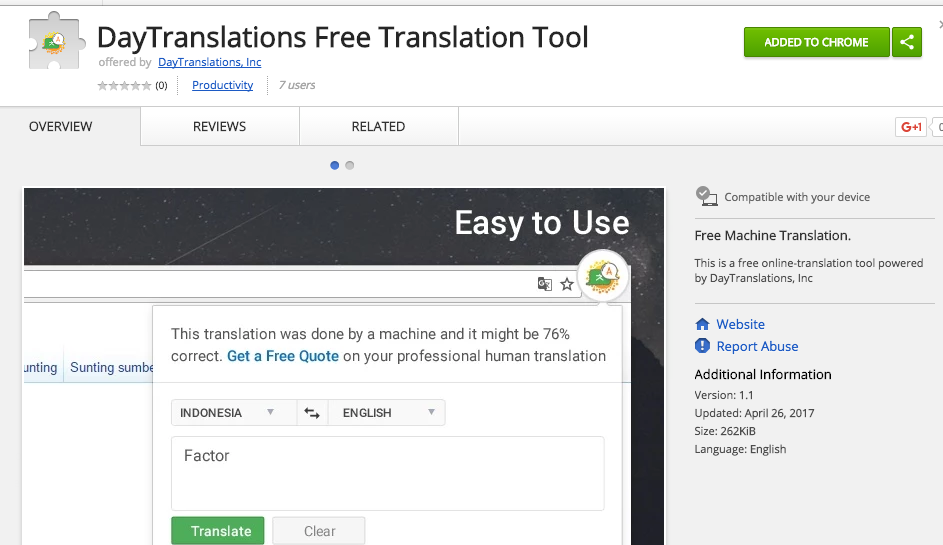The width and height of the screenshot is (943, 545).
Task: Click the Free Machine Translation heading
Action: 772,236
